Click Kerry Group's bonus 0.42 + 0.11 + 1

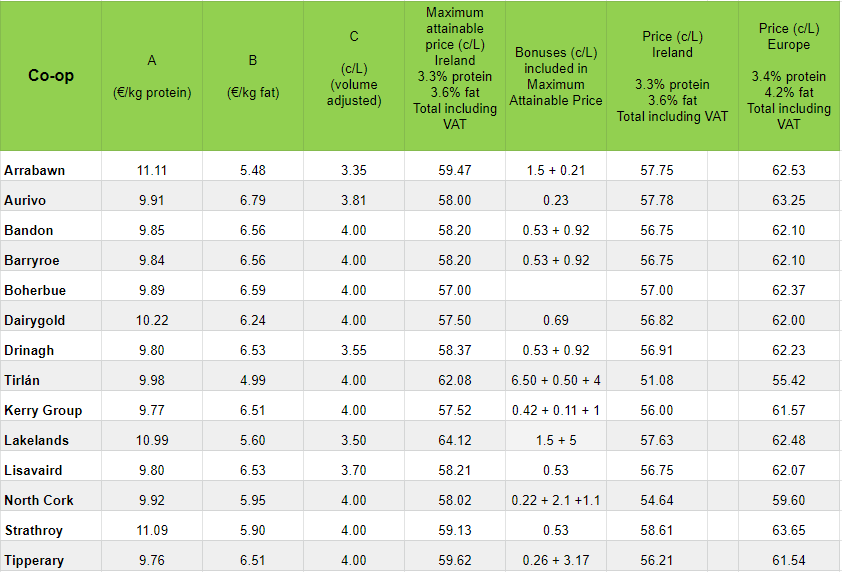point(556,410)
